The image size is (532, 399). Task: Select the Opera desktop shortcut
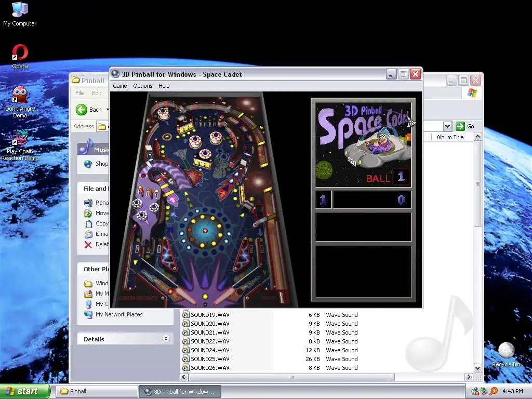pyautogui.click(x=20, y=56)
